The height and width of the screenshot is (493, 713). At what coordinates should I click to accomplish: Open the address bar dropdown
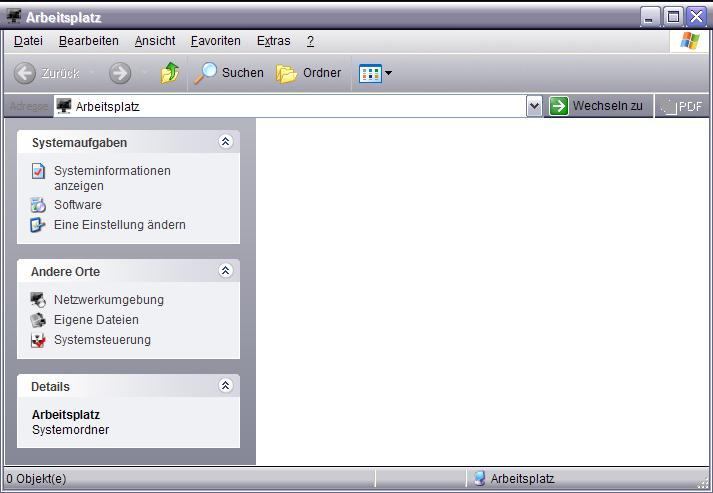pos(534,106)
